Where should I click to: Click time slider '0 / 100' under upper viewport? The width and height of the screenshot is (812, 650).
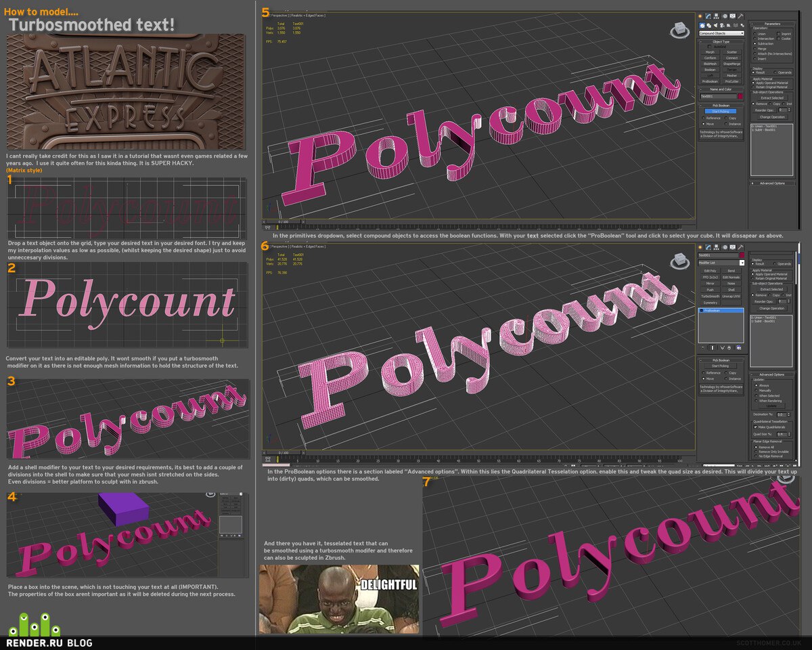click(x=284, y=221)
